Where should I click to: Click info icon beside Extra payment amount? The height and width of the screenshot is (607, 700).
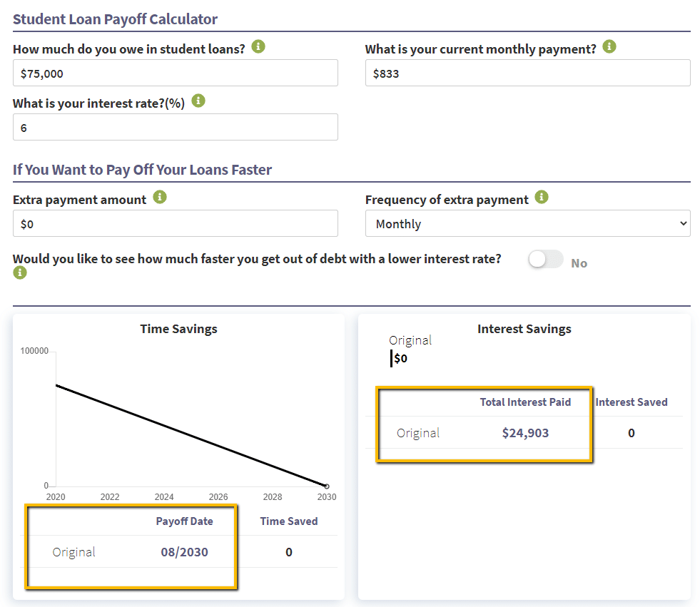[x=160, y=198]
